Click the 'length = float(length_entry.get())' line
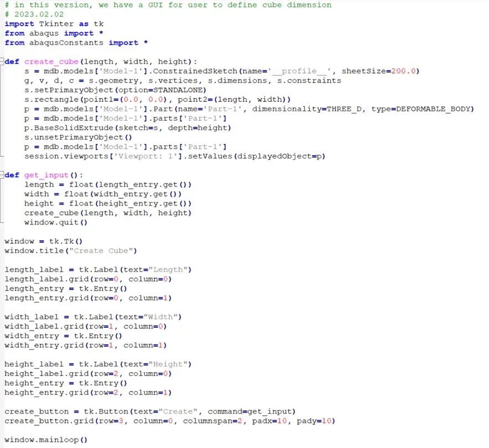The height and width of the screenshot is (448, 489). (108, 184)
